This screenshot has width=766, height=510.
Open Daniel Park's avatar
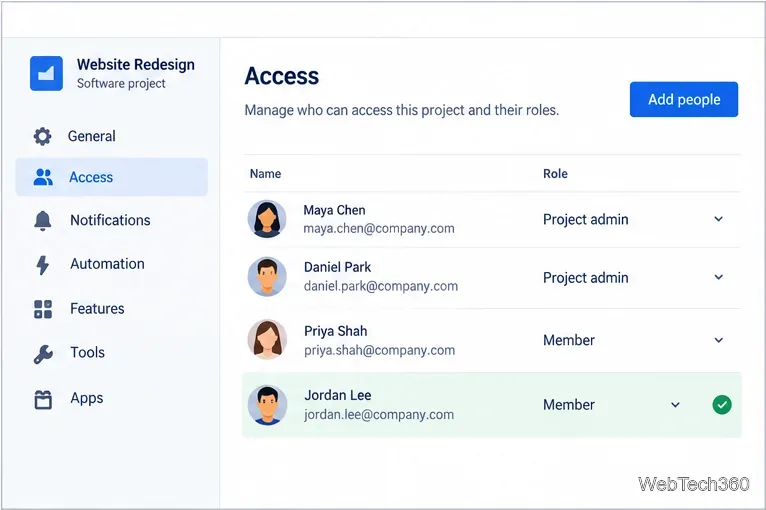tap(267, 276)
